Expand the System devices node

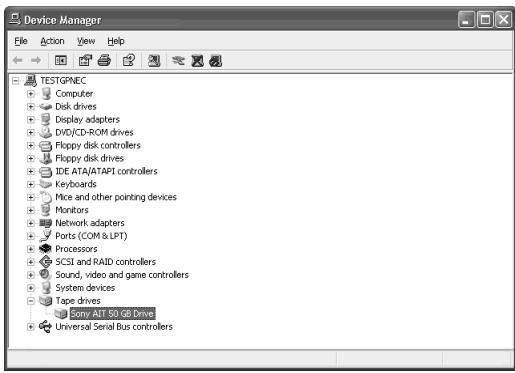click(30, 288)
